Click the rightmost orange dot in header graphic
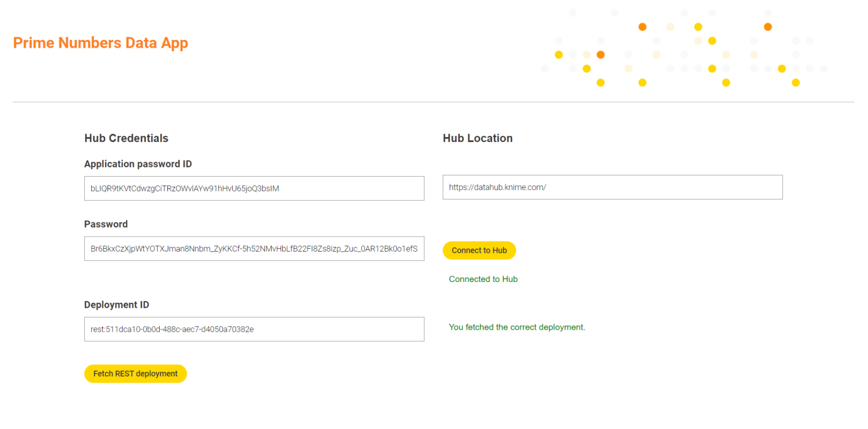Screen dimensions: 868x429 tap(768, 27)
